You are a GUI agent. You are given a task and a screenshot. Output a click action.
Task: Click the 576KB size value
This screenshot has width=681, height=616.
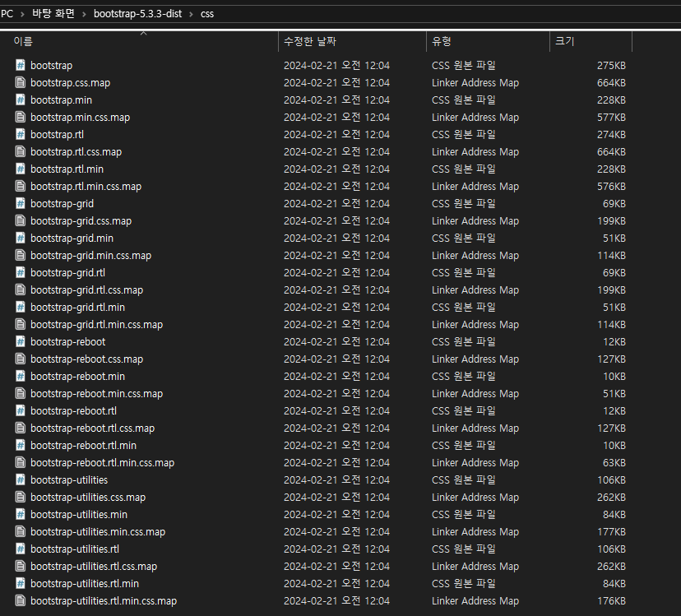click(x=611, y=187)
